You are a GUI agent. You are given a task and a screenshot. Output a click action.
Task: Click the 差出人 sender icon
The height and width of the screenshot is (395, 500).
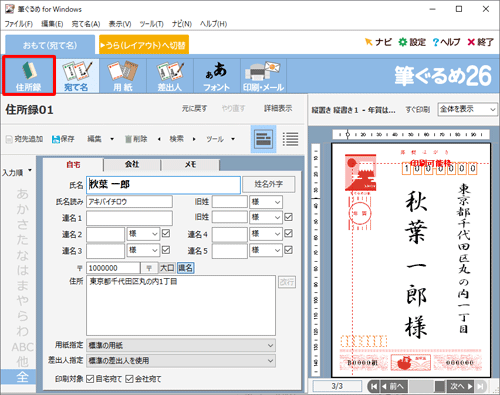tap(170, 76)
